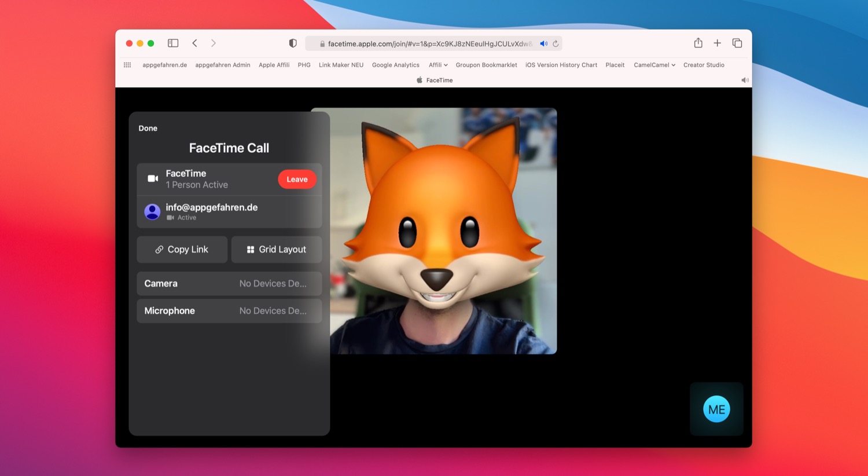This screenshot has width=868, height=476.
Task: Expand the Affili bookmarks folder
Action: click(438, 65)
